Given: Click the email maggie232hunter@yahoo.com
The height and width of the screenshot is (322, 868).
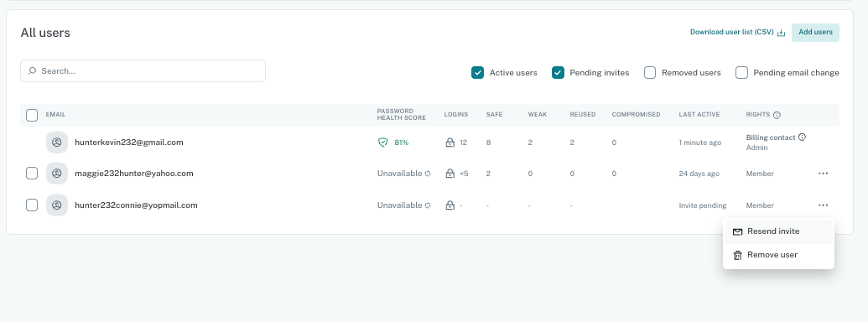Looking at the screenshot, I should click(x=134, y=174).
